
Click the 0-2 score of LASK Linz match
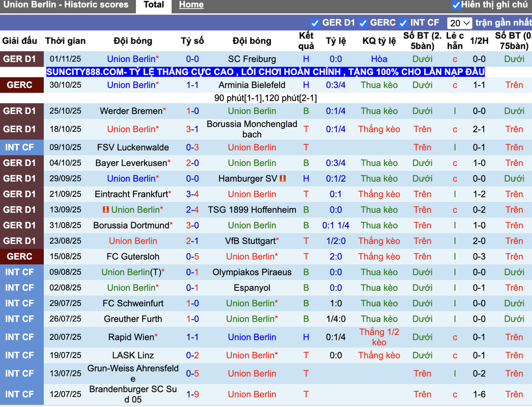pyautogui.click(x=192, y=356)
